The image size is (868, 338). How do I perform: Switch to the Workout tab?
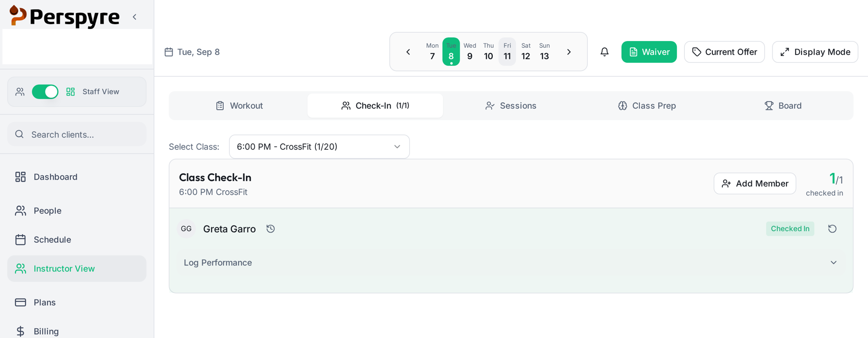[x=239, y=106]
